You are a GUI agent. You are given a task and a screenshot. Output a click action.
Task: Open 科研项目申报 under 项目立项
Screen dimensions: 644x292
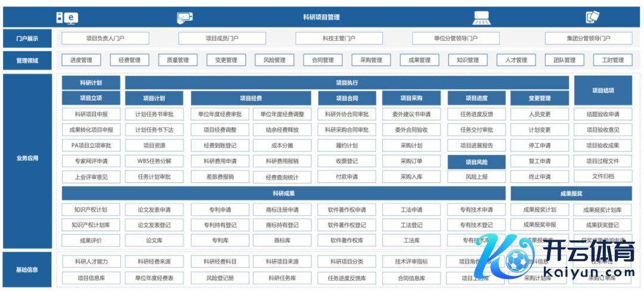91,114
